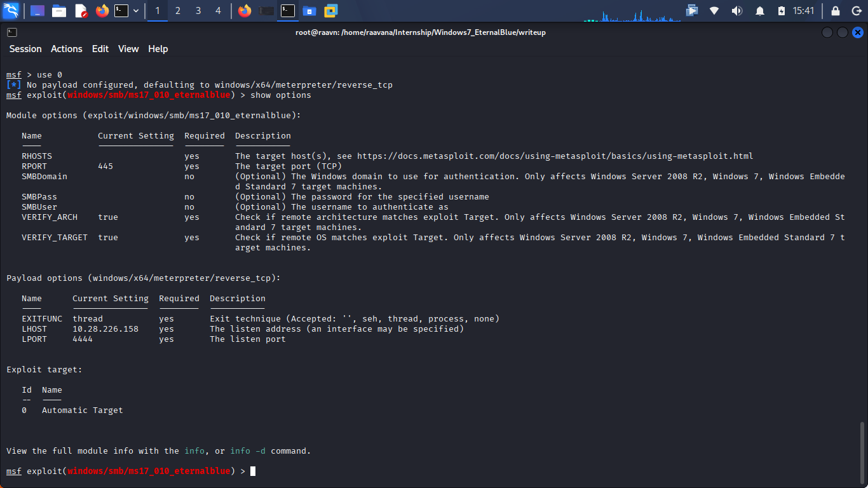Viewport: 868px width, 488px height.
Task: Open the battery power manager icon
Action: (781, 11)
